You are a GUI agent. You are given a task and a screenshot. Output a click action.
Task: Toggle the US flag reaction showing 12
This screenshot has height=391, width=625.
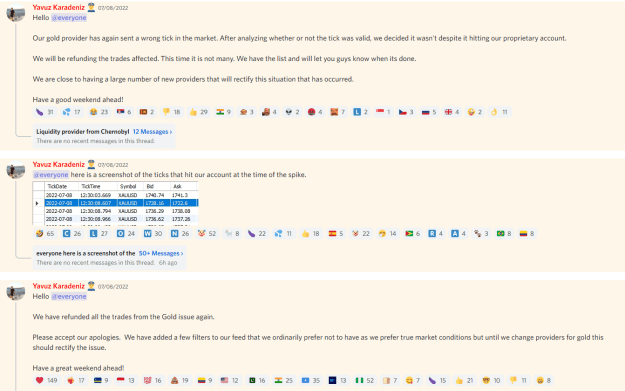pyautogui.click(x=230, y=380)
